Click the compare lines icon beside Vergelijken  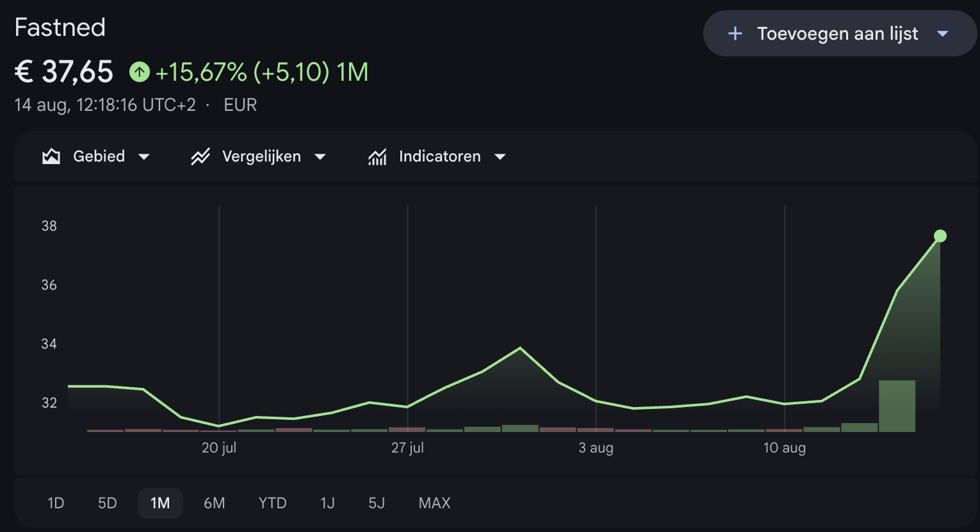200,156
